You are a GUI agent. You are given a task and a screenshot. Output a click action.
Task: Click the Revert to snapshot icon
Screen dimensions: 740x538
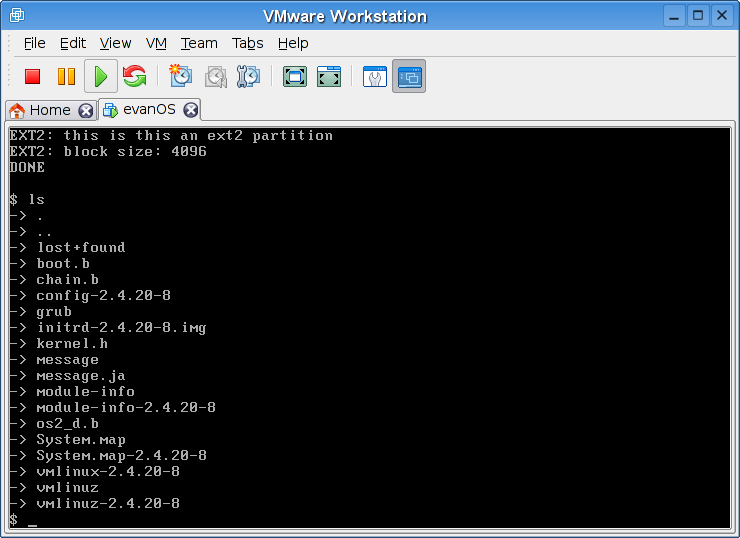click(215, 76)
